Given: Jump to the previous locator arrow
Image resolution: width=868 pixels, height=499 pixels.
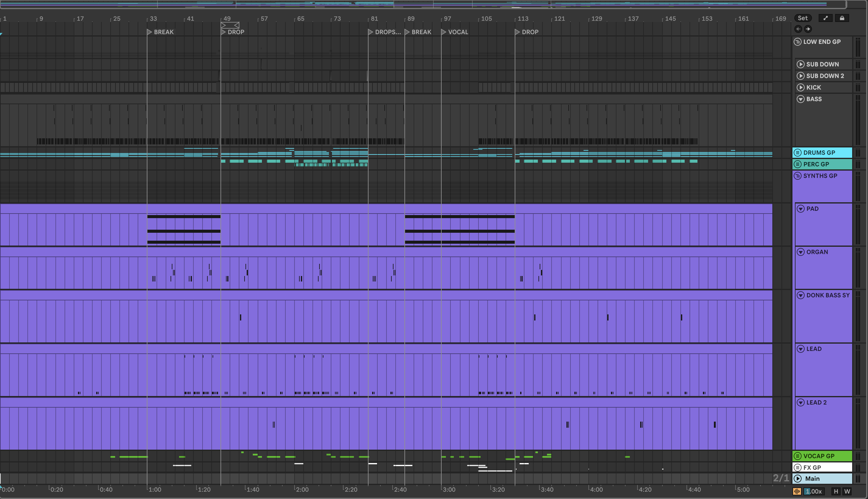Looking at the screenshot, I should [x=798, y=29].
